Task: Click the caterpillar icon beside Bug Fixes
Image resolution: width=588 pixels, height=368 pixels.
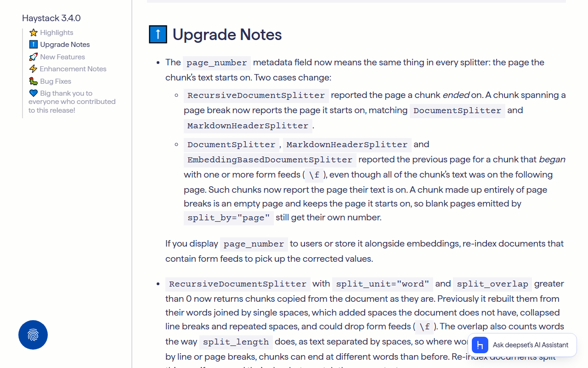Action: click(x=34, y=81)
